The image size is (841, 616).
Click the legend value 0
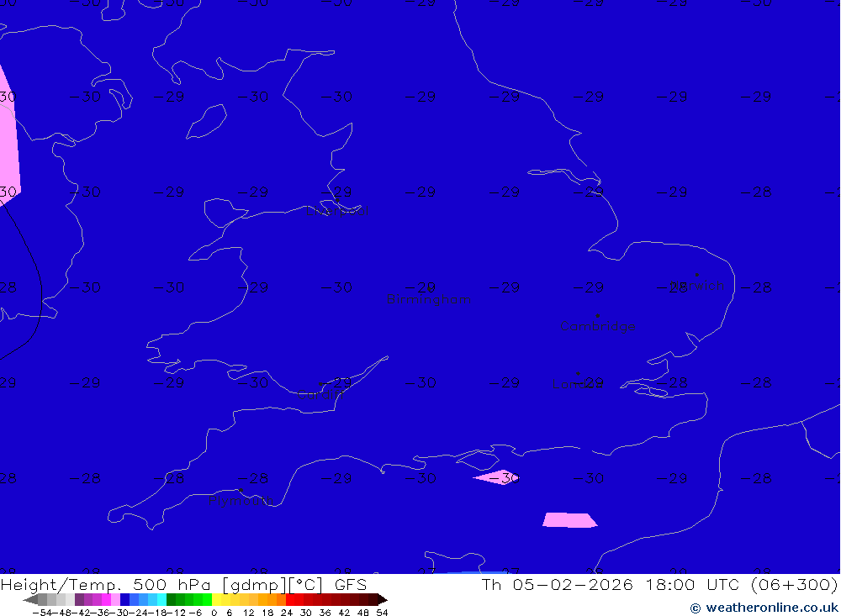(x=214, y=613)
